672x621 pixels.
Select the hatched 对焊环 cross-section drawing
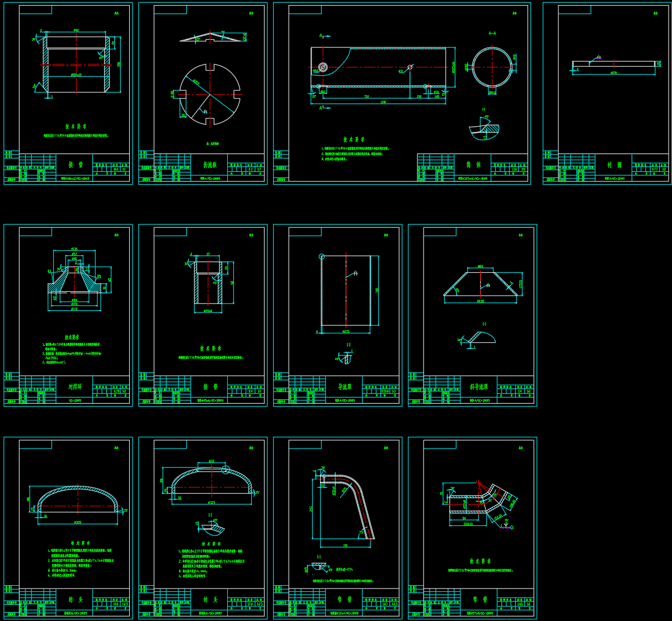76,280
